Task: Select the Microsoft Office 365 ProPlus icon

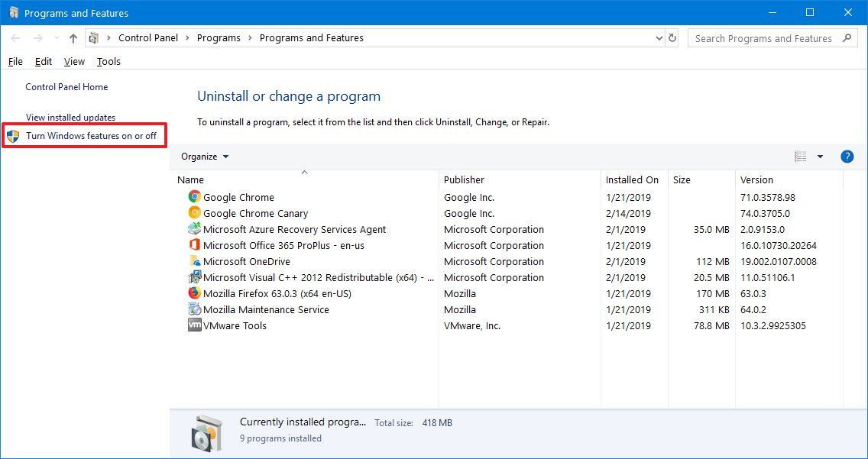Action: point(193,245)
